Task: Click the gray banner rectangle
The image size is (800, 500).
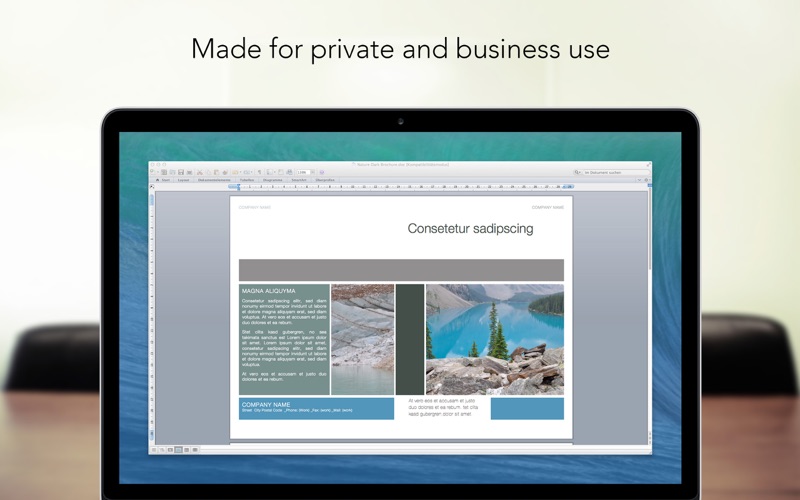Action: (x=402, y=270)
